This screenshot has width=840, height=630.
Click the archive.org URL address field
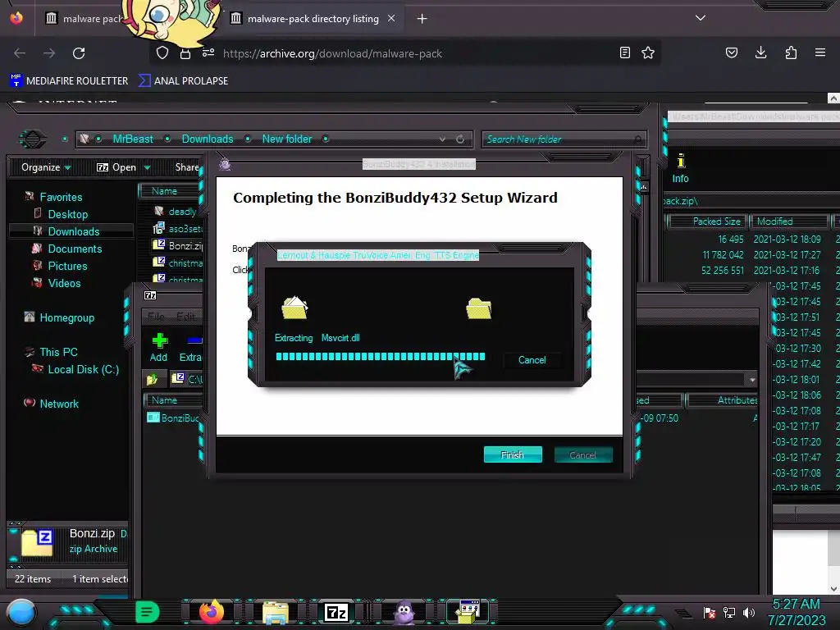332,53
